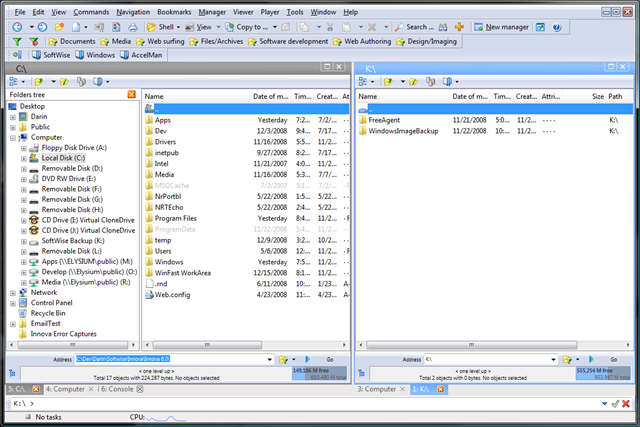Click tree icon in left status bar
Viewport: 640px width, 427px height.
click(12, 373)
